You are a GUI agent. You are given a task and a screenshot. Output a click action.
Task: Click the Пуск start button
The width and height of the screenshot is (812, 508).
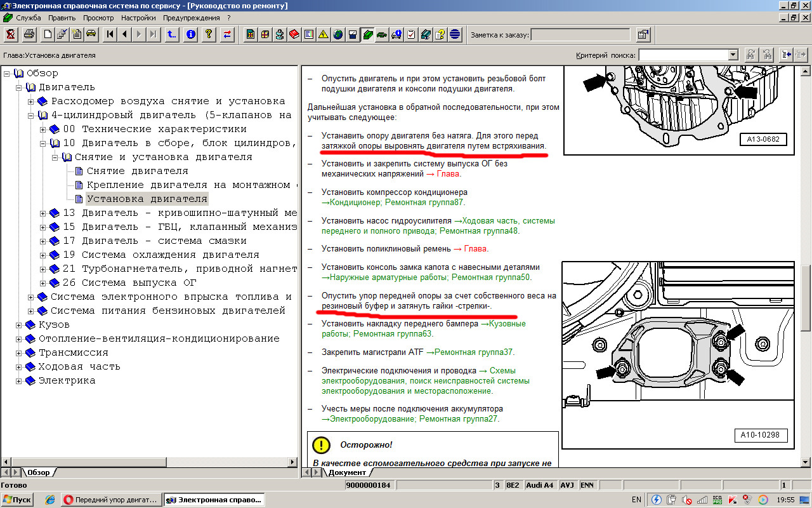click(x=17, y=500)
